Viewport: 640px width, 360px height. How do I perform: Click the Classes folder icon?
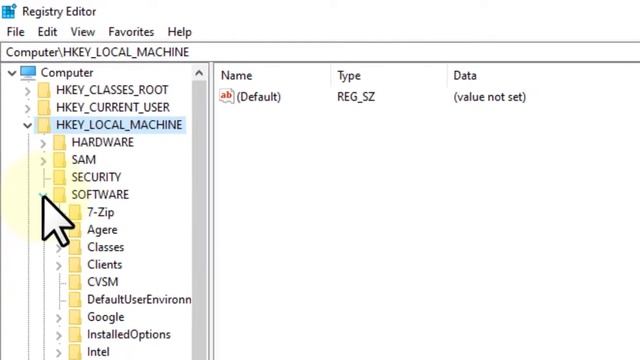coord(75,247)
